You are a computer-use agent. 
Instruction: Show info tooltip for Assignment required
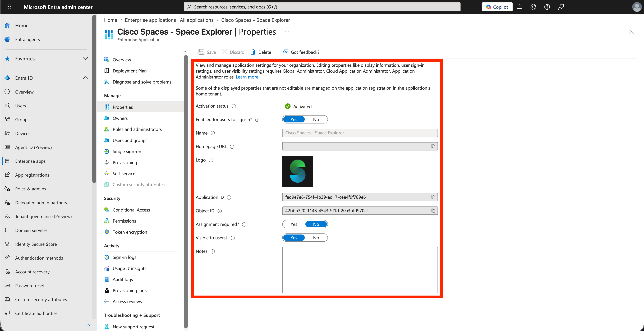point(244,224)
